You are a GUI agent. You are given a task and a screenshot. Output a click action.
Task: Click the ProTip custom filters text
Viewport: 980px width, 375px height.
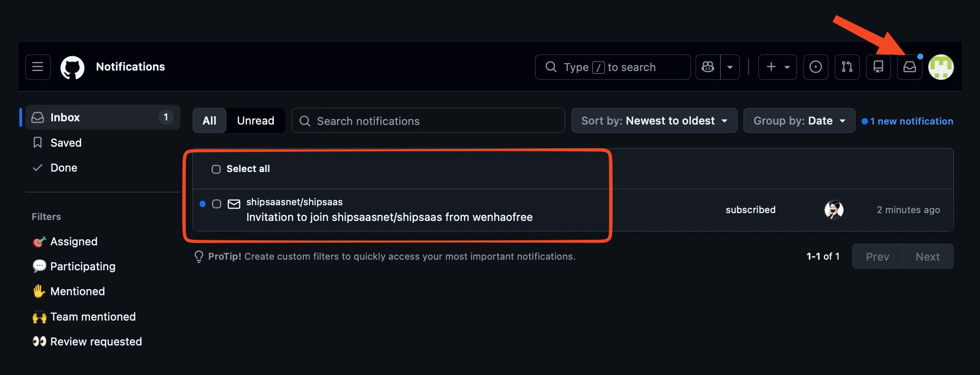(392, 256)
